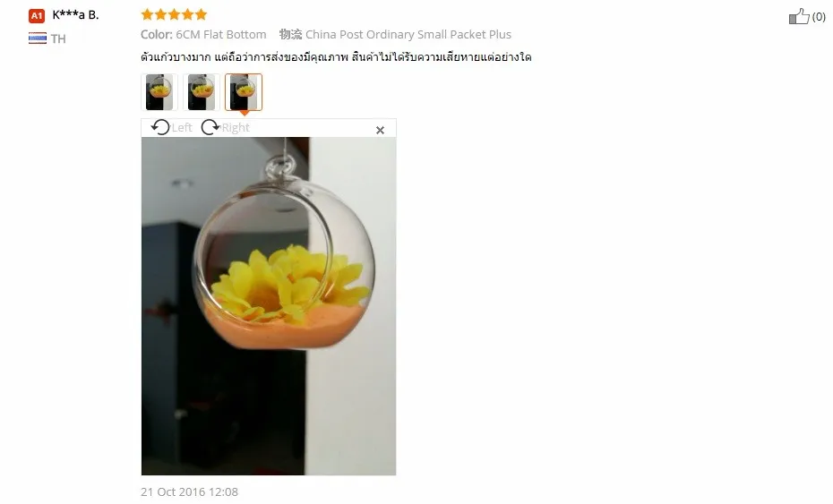Click the A1 buyer level badge

(37, 16)
